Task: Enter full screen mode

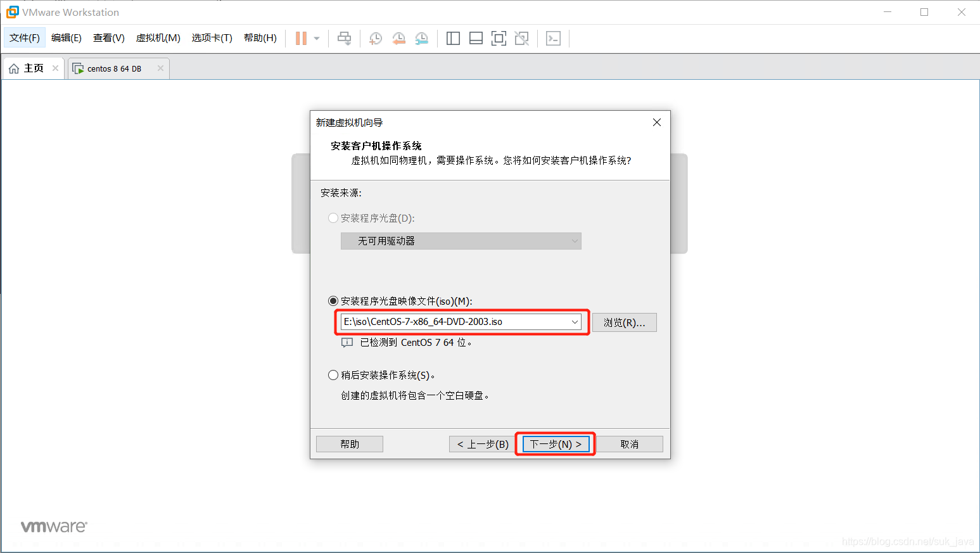Action: pos(499,38)
